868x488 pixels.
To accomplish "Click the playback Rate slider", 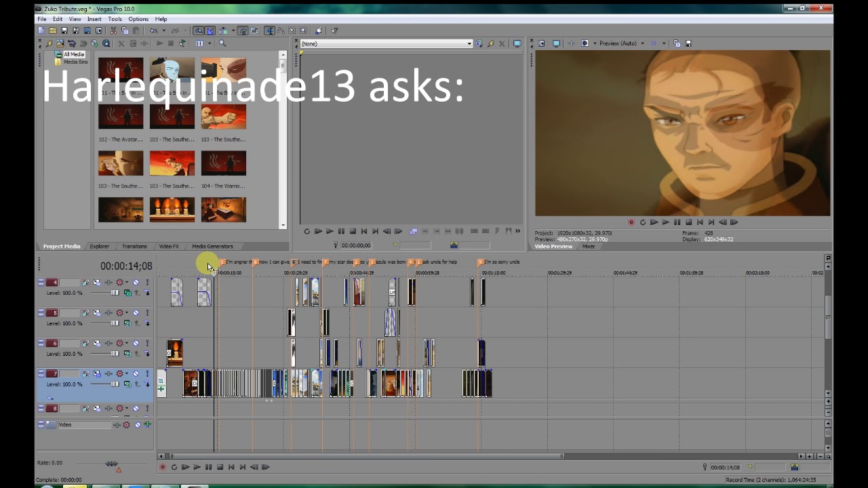I will click(x=111, y=464).
